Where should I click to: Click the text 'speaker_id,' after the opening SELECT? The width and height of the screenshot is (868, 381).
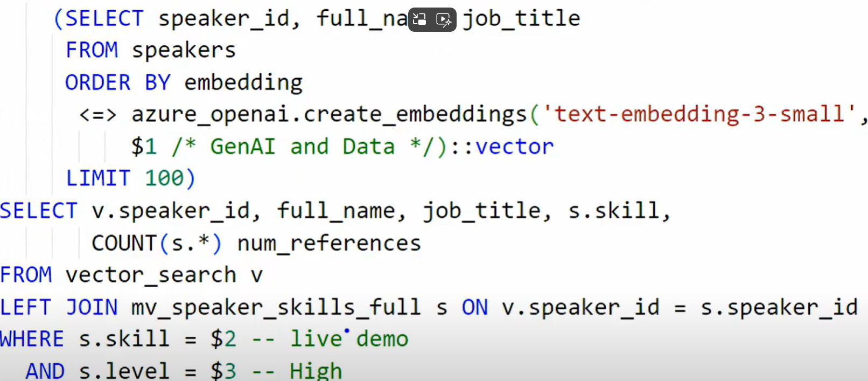coord(229,19)
